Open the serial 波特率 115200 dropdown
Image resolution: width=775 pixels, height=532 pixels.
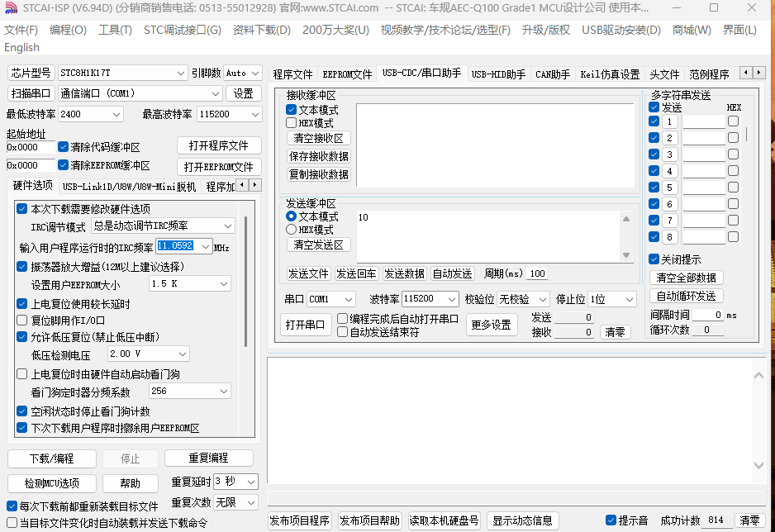click(452, 299)
